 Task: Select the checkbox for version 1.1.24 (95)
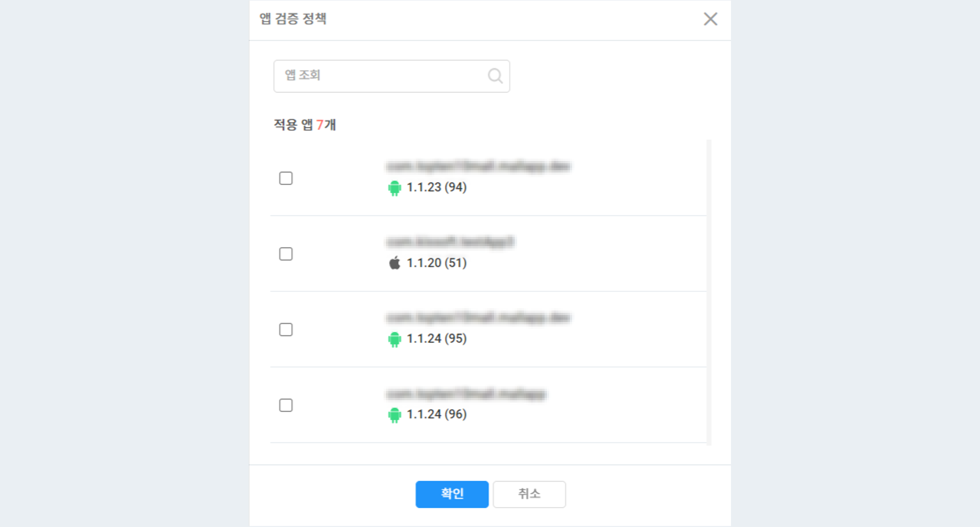[286, 330]
